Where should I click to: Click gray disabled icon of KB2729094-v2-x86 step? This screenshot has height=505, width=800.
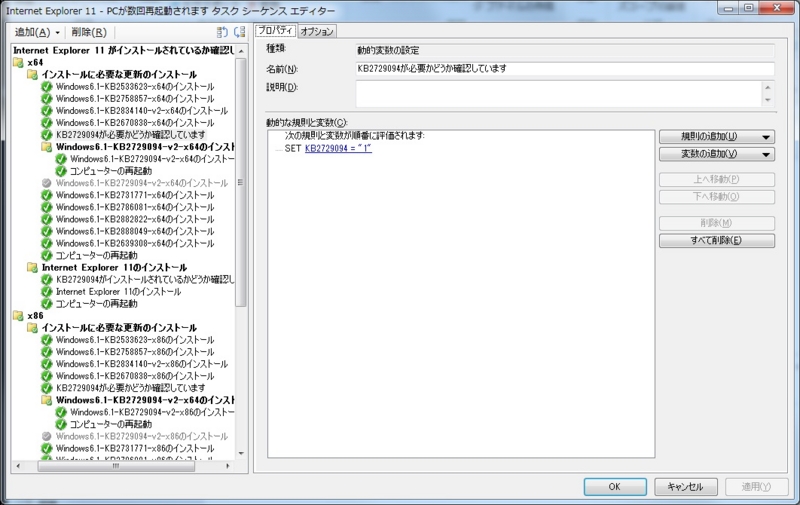click(x=47, y=437)
